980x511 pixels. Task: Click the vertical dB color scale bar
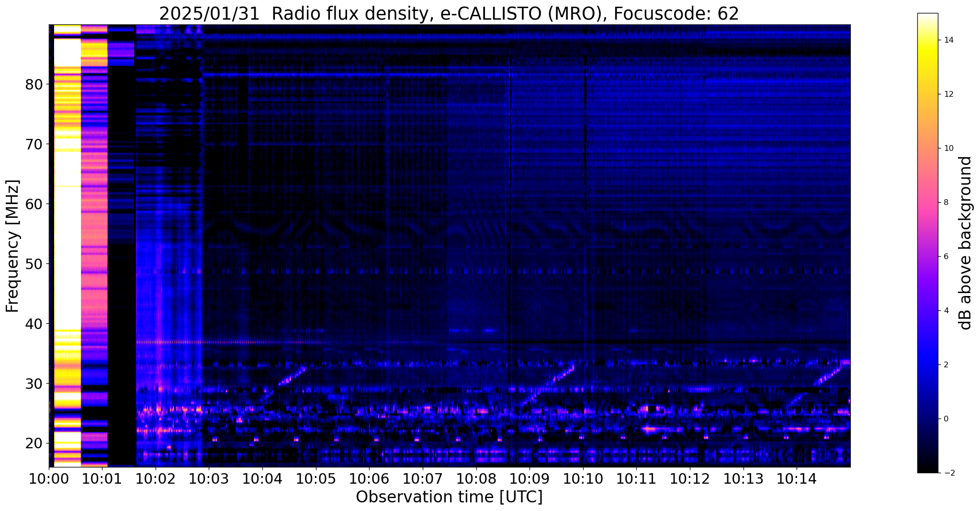point(928,243)
